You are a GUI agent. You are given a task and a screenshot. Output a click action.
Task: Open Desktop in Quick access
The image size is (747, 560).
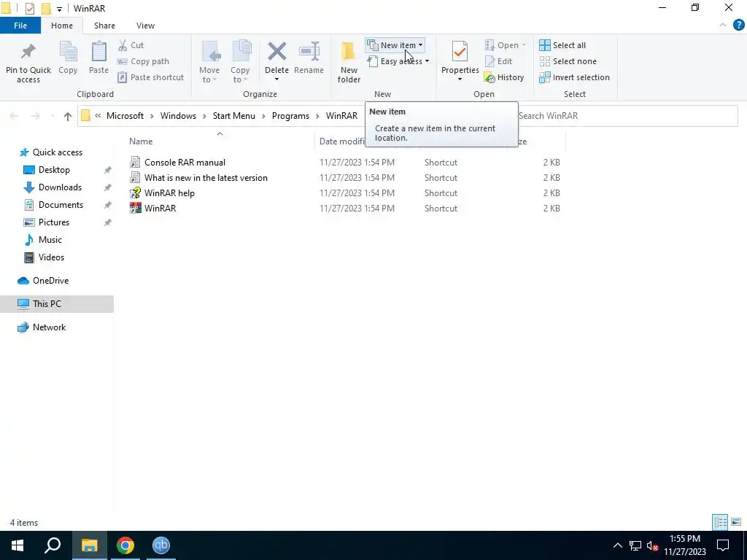pos(54,170)
